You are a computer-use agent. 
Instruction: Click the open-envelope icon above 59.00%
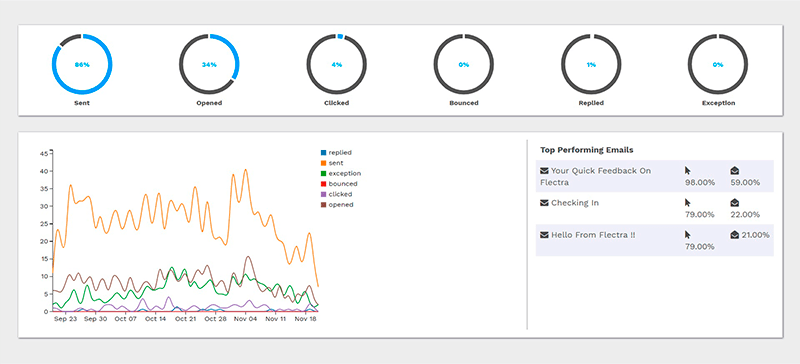(x=735, y=171)
